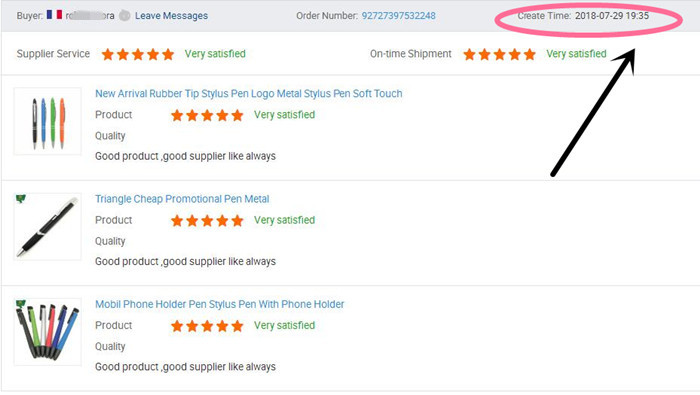Click the gray chat bubble icon

tap(125, 16)
